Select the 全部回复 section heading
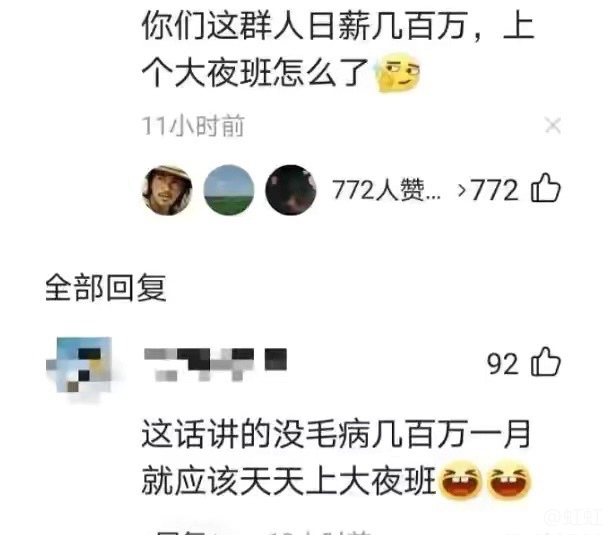Screen dimensions: 614x535 tap(106, 288)
